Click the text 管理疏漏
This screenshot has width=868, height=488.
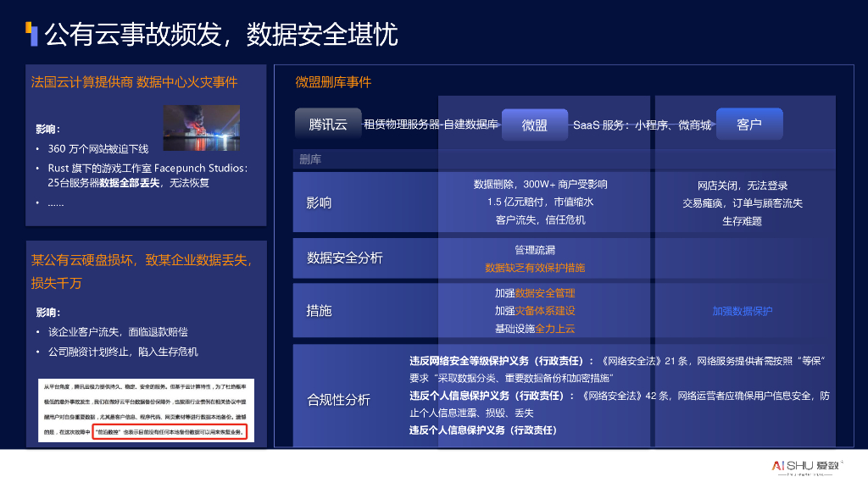point(535,250)
